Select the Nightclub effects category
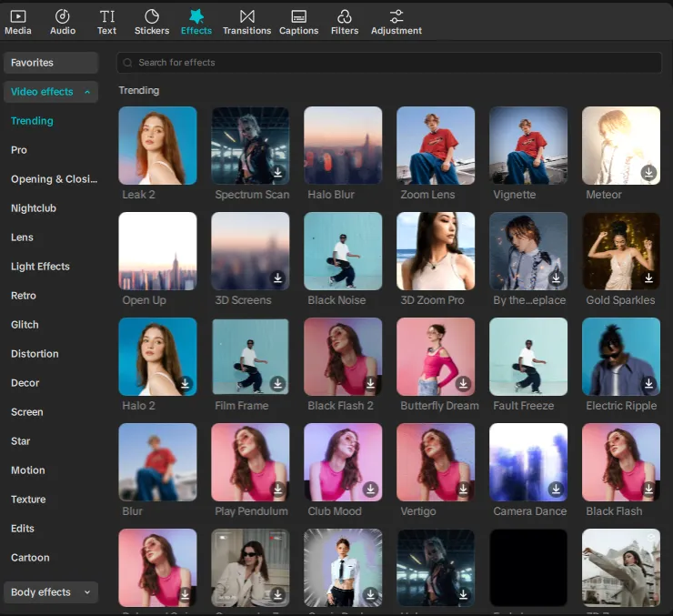The height and width of the screenshot is (616, 673). pyautogui.click(x=34, y=208)
